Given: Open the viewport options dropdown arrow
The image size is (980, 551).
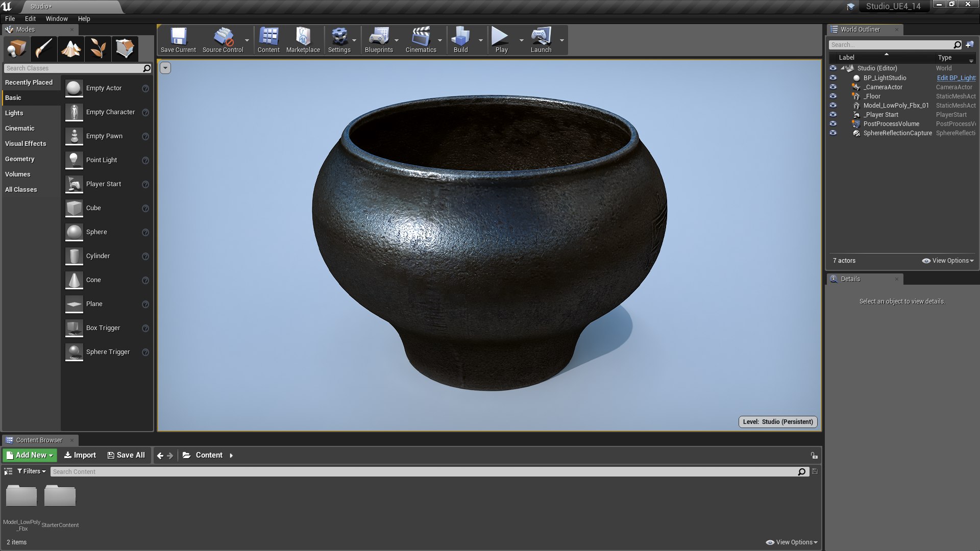Looking at the screenshot, I should click(165, 68).
